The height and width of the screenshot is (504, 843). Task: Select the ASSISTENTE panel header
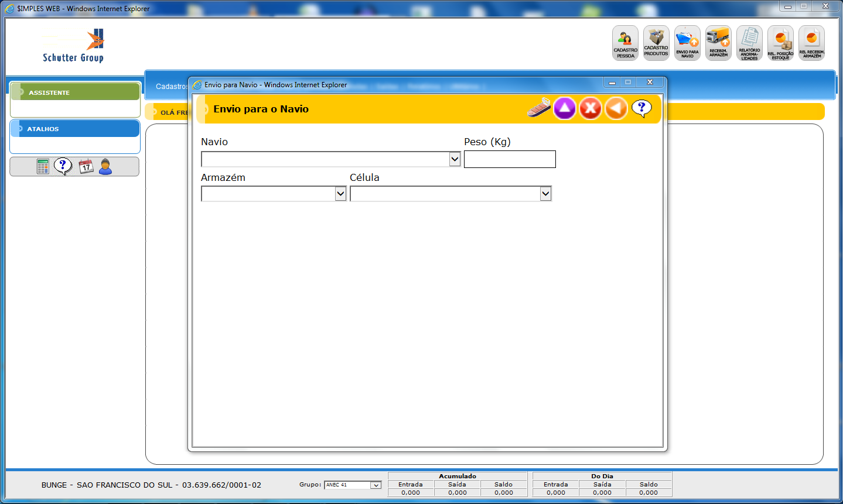pos(75,92)
